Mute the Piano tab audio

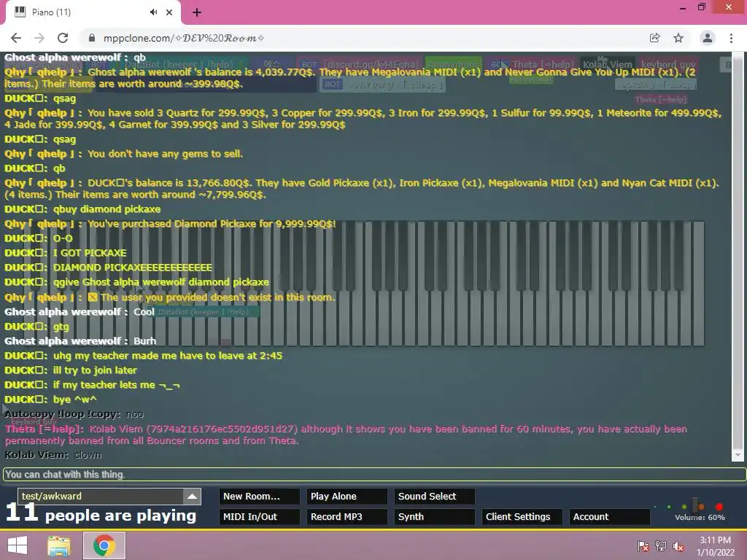(x=153, y=12)
